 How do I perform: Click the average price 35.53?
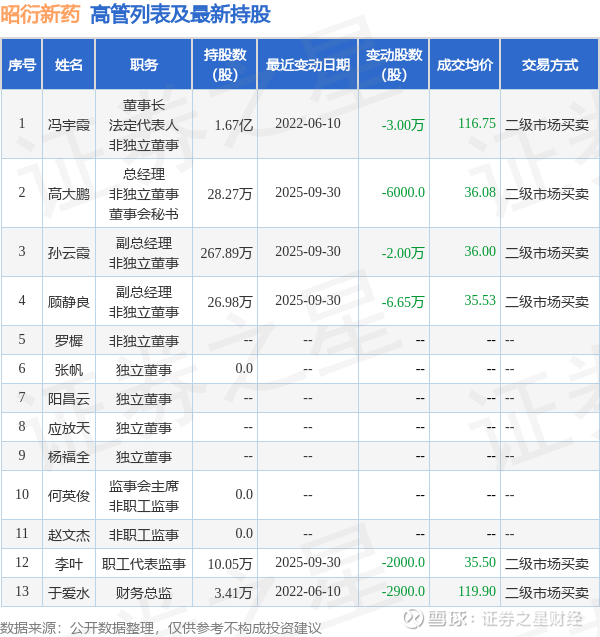(x=480, y=300)
